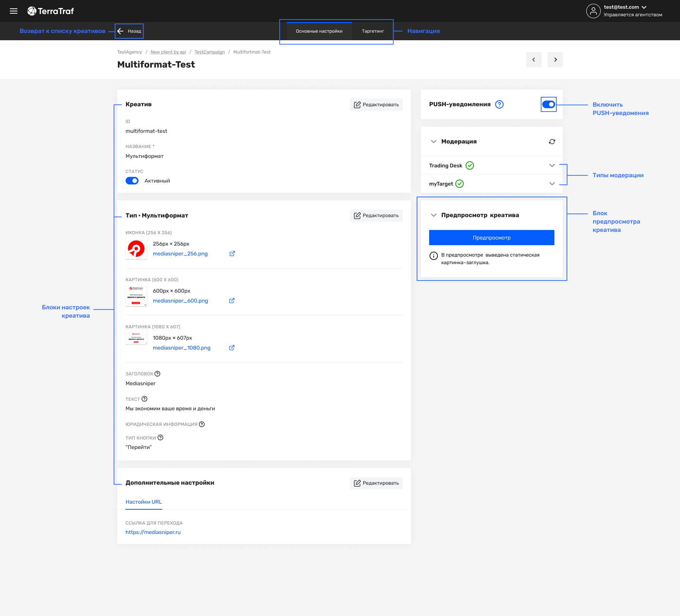The width and height of the screenshot is (680, 616).
Task: Open mediasniper_256.png file link
Action: pos(180,254)
